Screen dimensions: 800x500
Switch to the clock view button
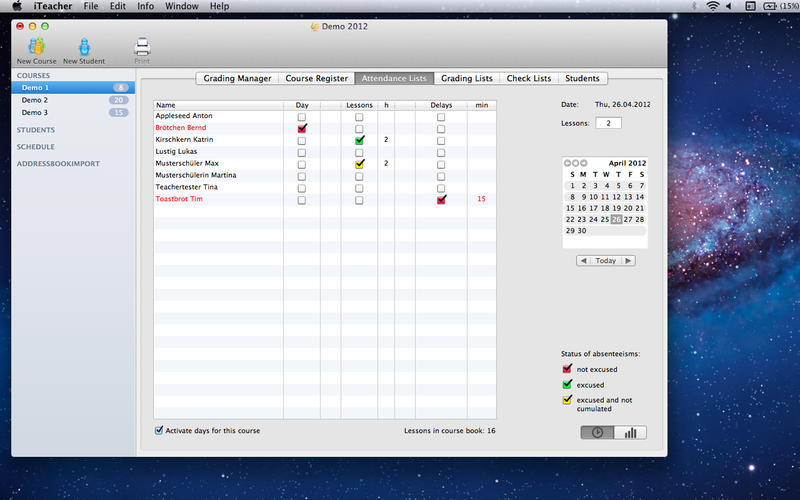[597, 433]
